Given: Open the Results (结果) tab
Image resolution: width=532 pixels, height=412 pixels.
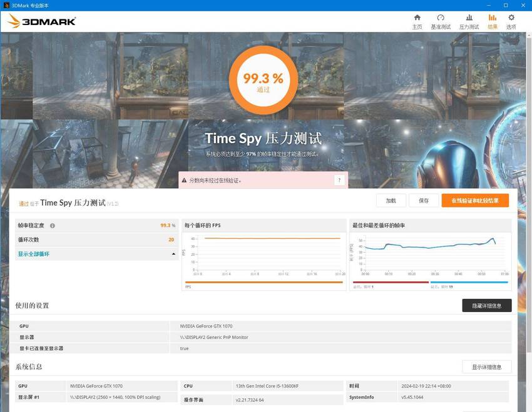Looking at the screenshot, I should (x=493, y=22).
